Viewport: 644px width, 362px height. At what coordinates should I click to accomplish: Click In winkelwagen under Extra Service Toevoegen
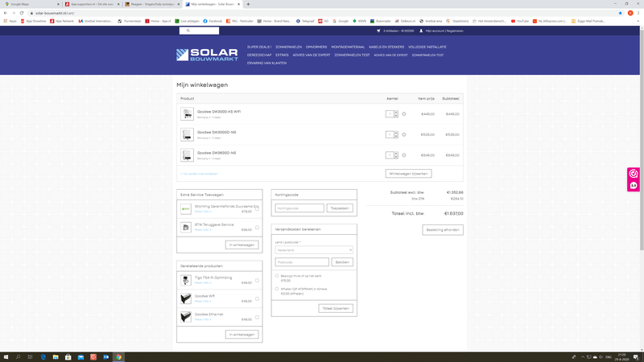(x=242, y=245)
